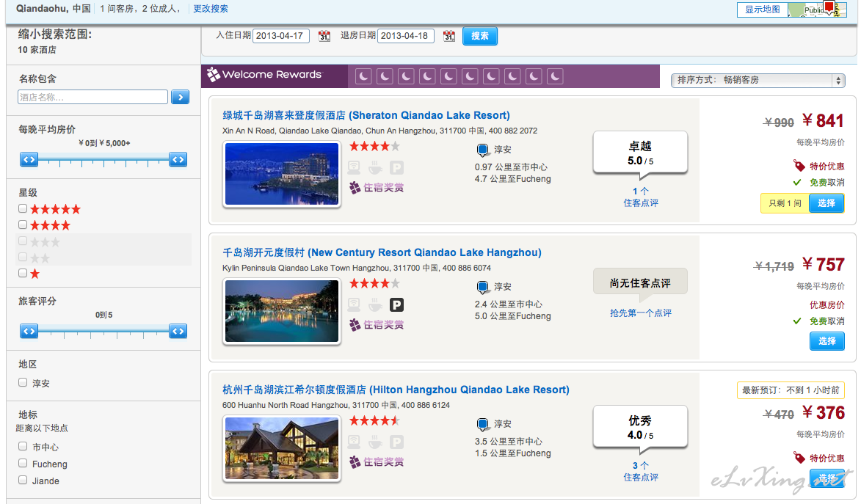Check the one-star rating filter

click(23, 273)
